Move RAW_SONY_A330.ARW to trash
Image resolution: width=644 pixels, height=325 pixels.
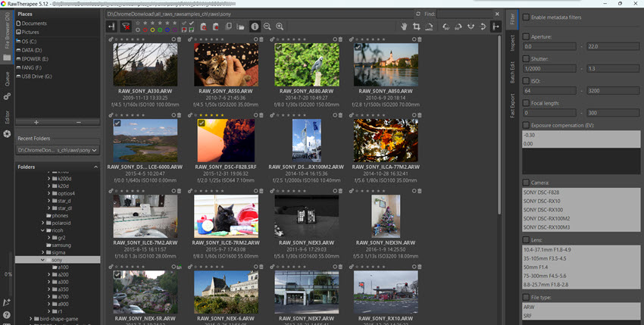(x=179, y=39)
